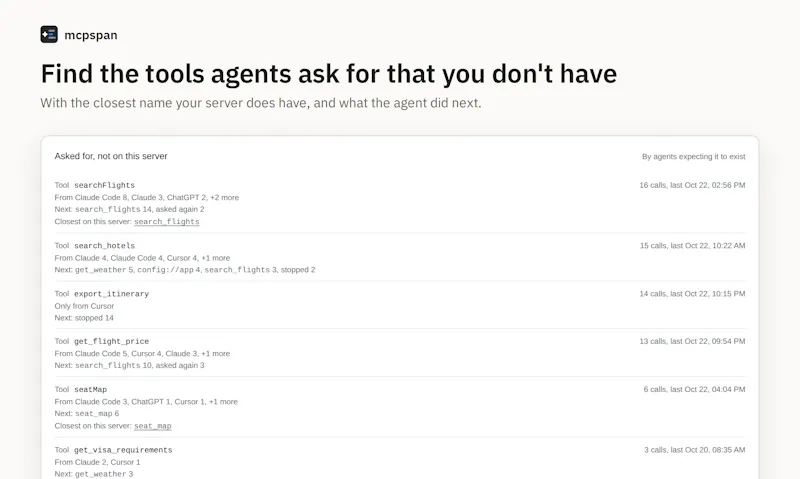Click the mcpspan logo icon
The image size is (800, 479).
click(49, 35)
